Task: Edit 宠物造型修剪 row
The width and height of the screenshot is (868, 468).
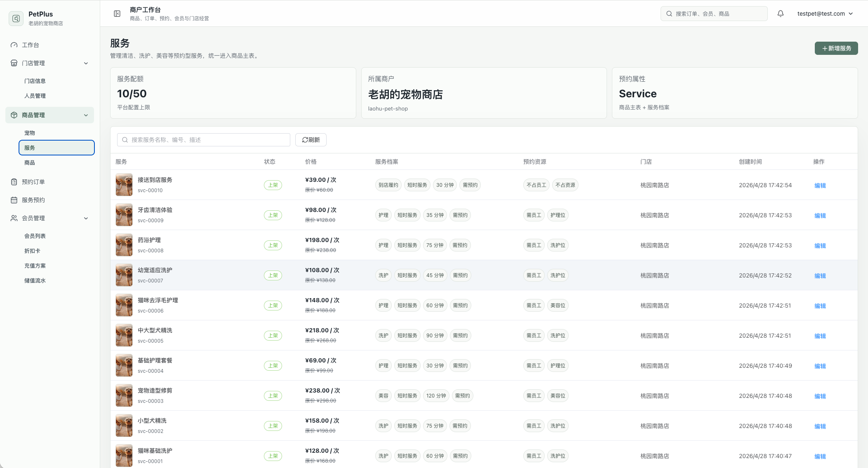Action: click(x=820, y=396)
